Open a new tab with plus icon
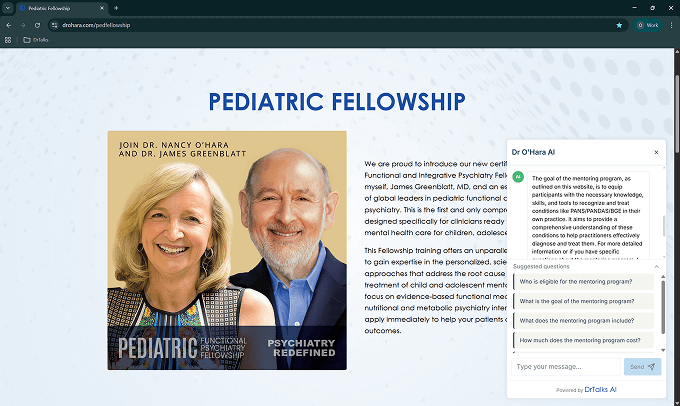The width and height of the screenshot is (680, 406). [x=116, y=7]
